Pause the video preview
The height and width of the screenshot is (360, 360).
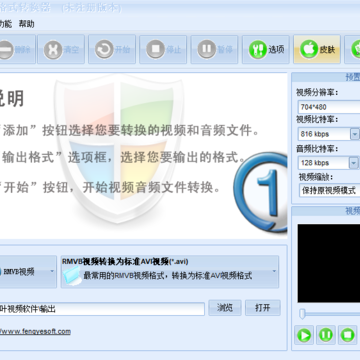click(x=326, y=335)
